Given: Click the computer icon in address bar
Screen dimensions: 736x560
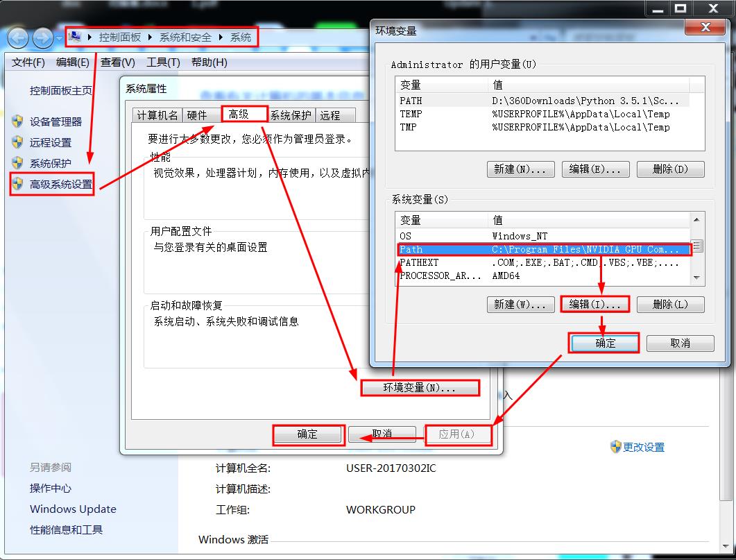Looking at the screenshot, I should click(74, 37).
